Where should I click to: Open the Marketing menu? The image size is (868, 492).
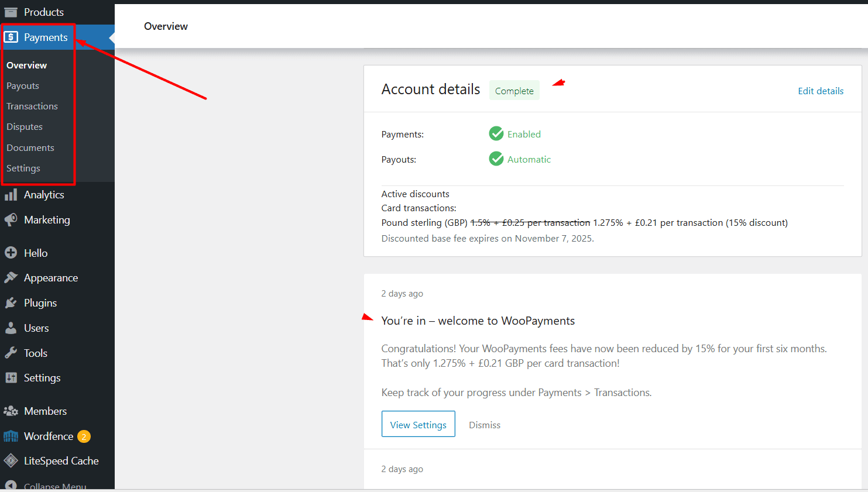(47, 220)
